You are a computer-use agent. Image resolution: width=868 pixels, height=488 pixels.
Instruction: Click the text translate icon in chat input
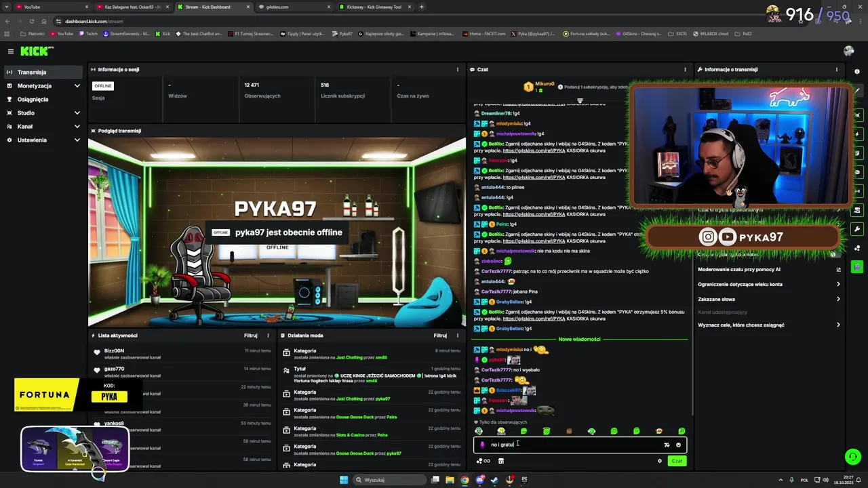(x=667, y=445)
